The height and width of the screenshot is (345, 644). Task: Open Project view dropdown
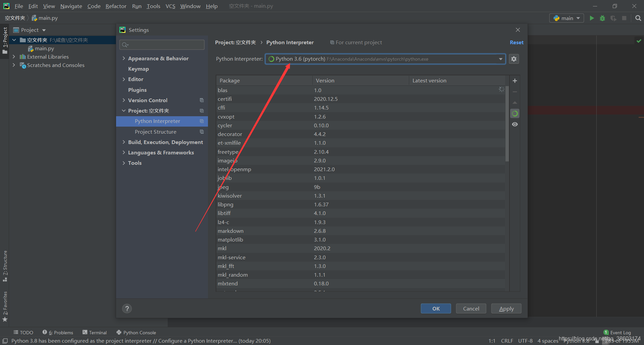[x=30, y=30]
